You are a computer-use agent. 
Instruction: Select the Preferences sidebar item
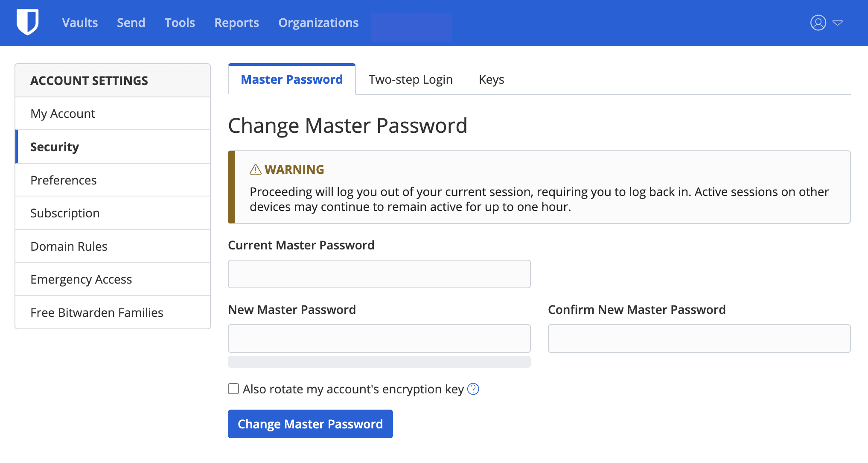point(63,180)
